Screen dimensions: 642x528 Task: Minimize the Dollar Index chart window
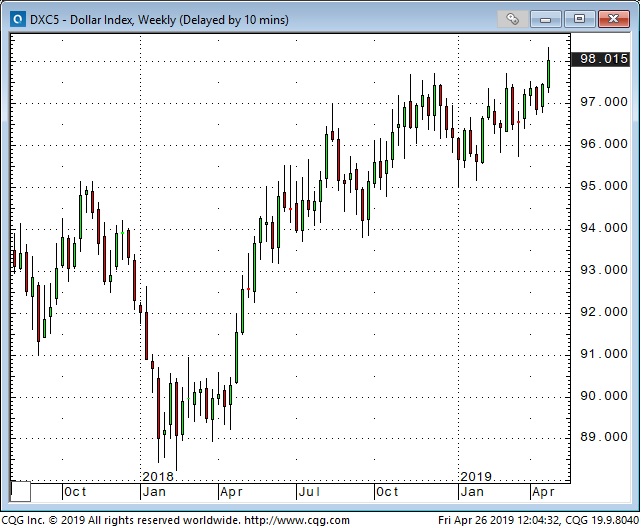(545, 19)
